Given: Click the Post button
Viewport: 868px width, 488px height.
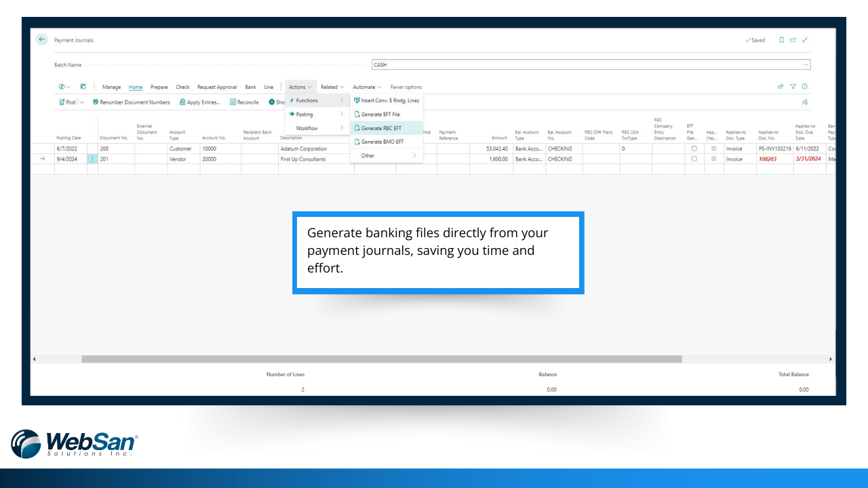Looking at the screenshot, I should [x=68, y=102].
